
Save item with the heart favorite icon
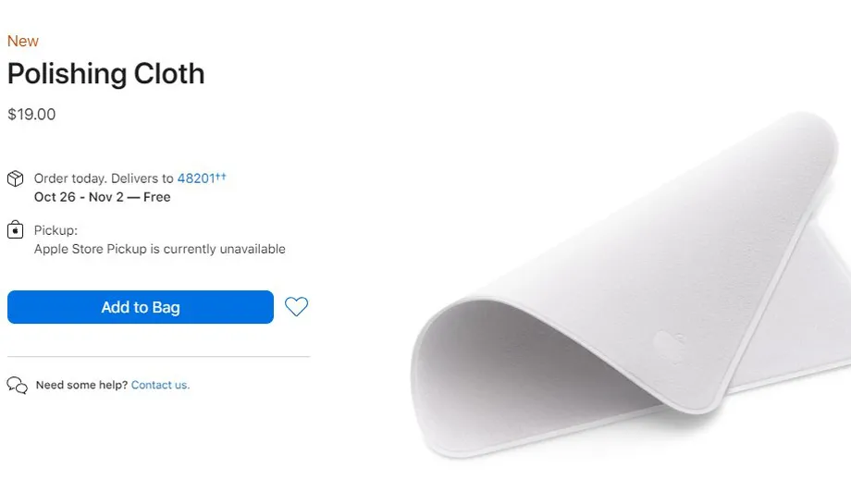click(296, 306)
